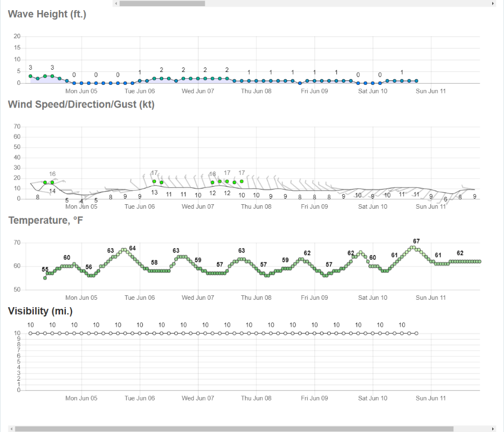Image resolution: width=504 pixels, height=432 pixels.
Task: Click the Visibility (mi.) chart heading
Action: [40, 310]
